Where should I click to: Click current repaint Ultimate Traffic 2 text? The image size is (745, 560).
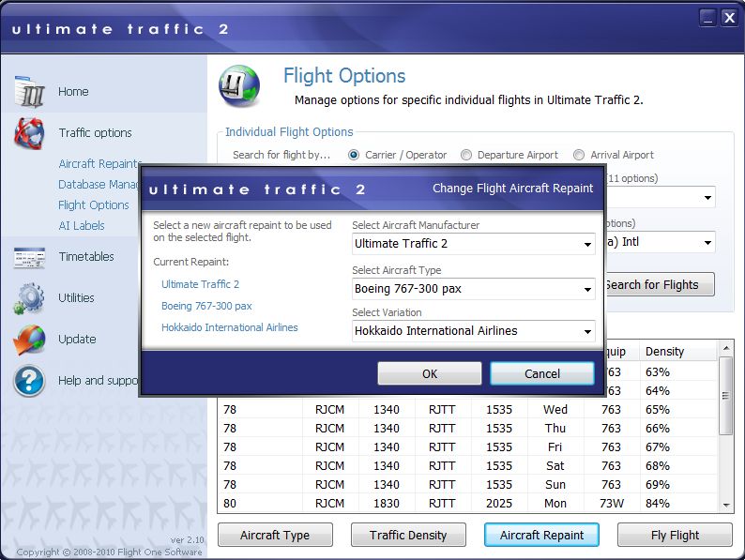point(201,284)
